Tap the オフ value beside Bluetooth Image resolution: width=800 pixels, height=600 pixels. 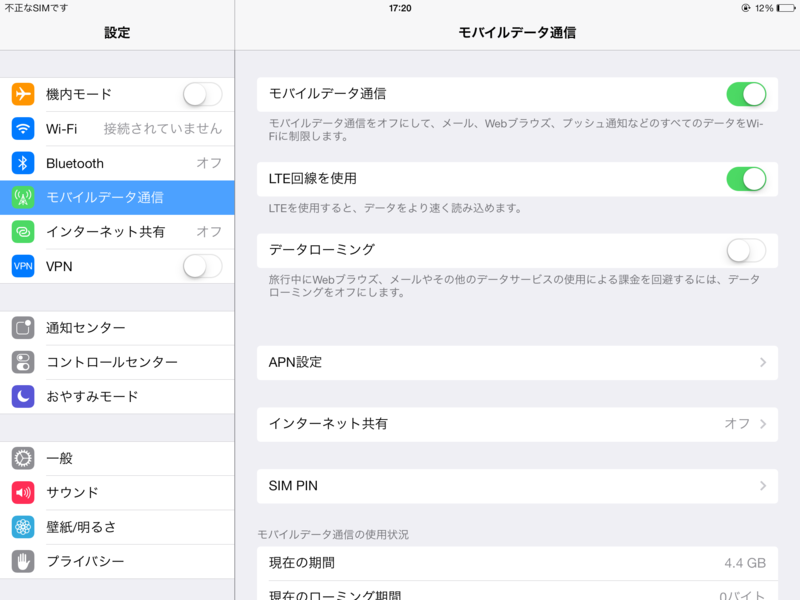(x=209, y=163)
